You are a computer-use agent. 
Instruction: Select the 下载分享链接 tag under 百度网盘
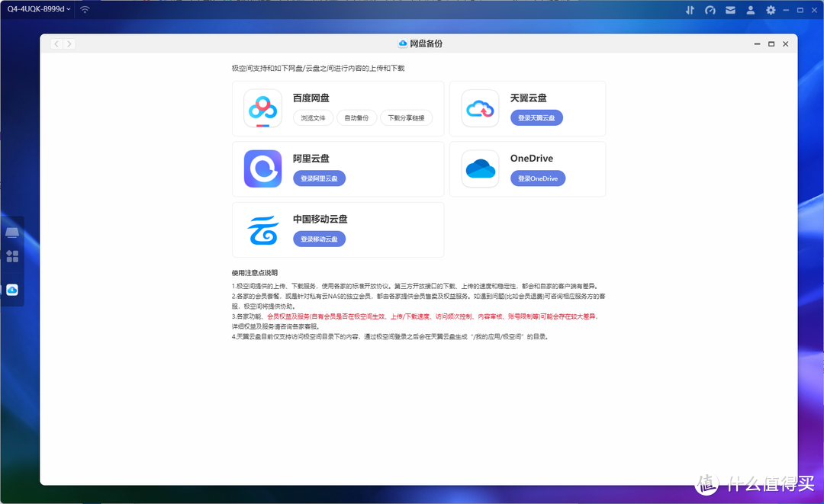[407, 117]
